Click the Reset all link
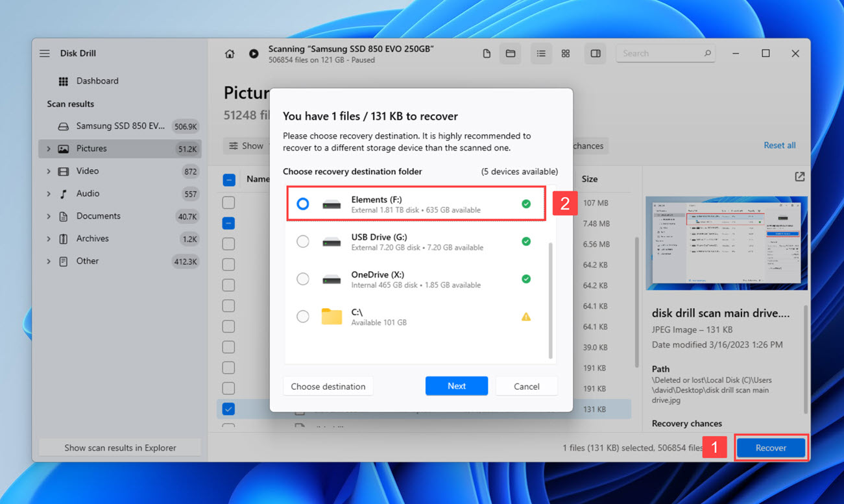Viewport: 844px width, 504px height. pos(779,145)
